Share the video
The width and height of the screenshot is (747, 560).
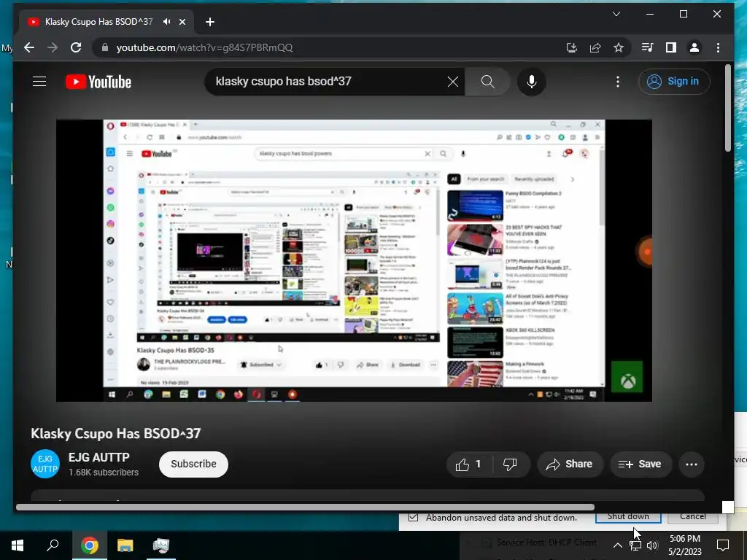coord(570,464)
